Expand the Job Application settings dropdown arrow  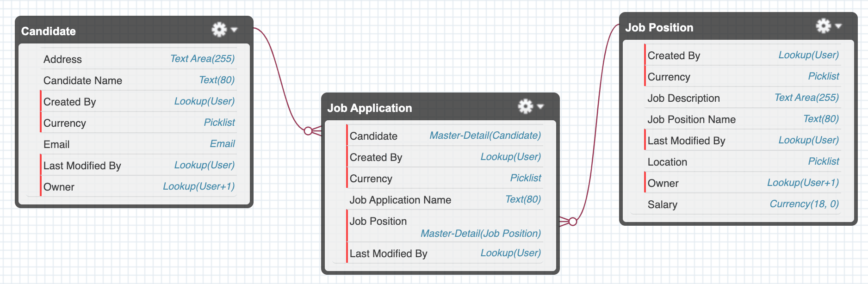[540, 106]
